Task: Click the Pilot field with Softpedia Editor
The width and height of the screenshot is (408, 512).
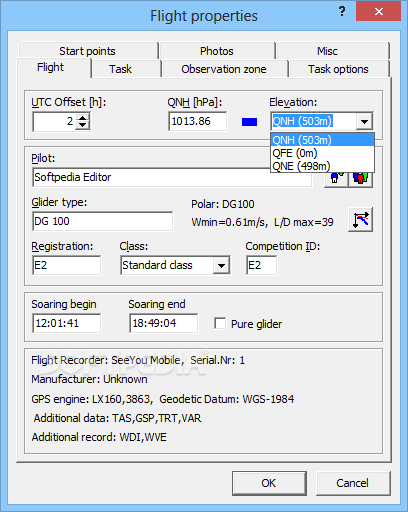Action: [172, 177]
